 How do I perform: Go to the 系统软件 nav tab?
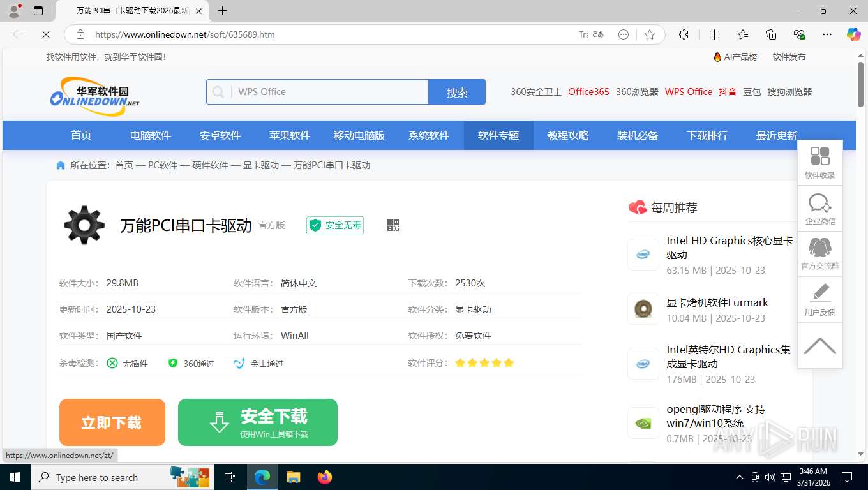[429, 135]
